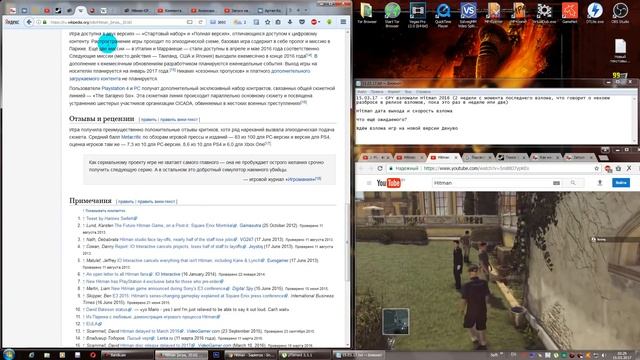This screenshot has height=360, width=640.
Task: Click YouTube upload icon
Action: (x=600, y=183)
